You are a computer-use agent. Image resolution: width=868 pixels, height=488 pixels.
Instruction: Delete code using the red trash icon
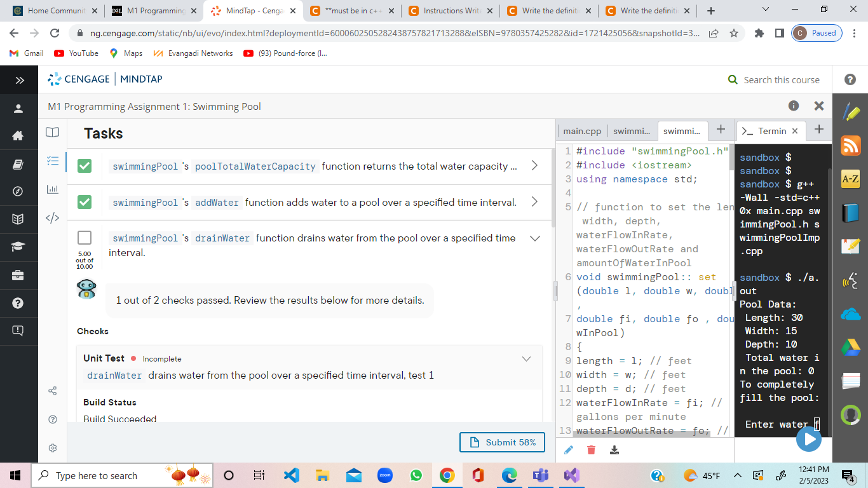[591, 449]
